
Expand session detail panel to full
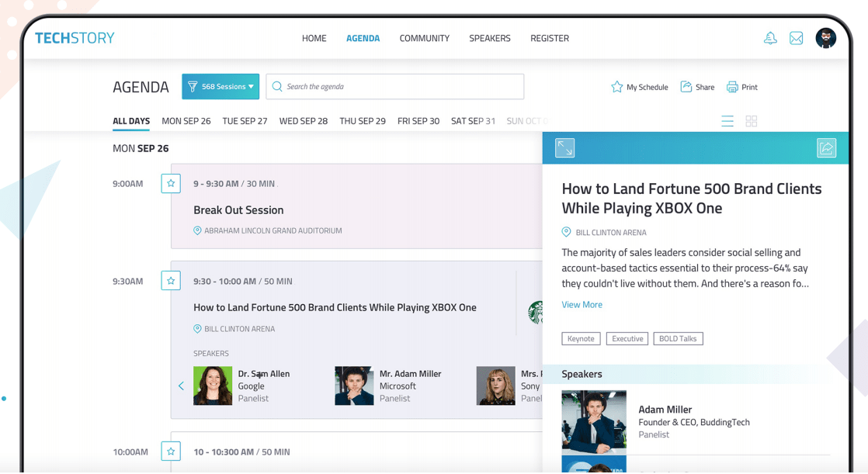(564, 147)
